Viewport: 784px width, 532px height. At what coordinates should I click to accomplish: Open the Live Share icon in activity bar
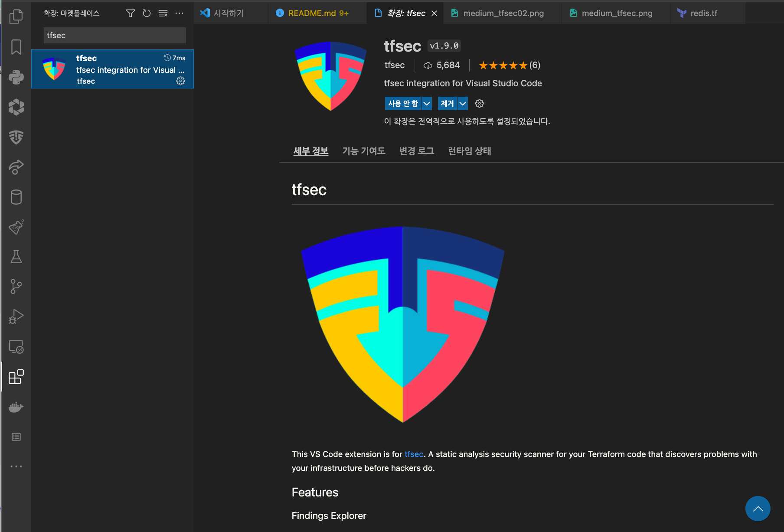coord(16,167)
